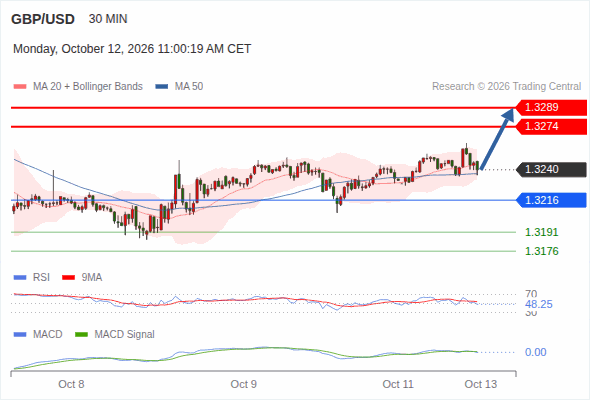Click the Oct 8 date axis label

pyautogui.click(x=71, y=384)
